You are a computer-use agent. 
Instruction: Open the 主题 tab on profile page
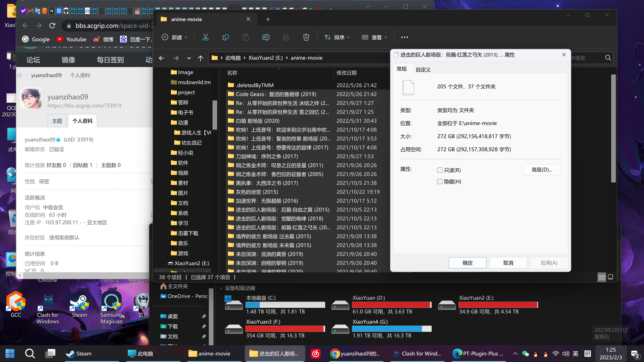pos(57,121)
